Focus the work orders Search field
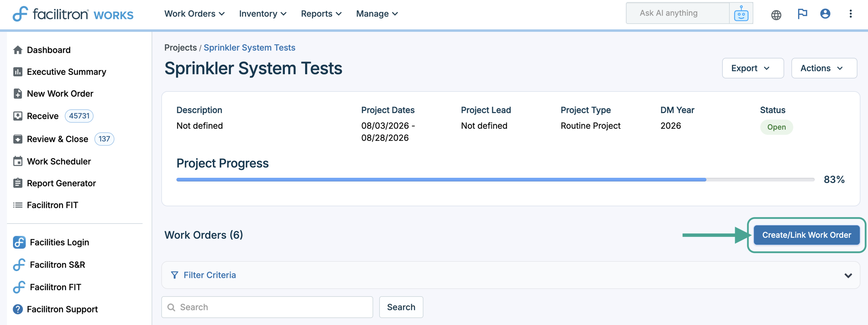Image resolution: width=868 pixels, height=325 pixels. [x=267, y=307]
